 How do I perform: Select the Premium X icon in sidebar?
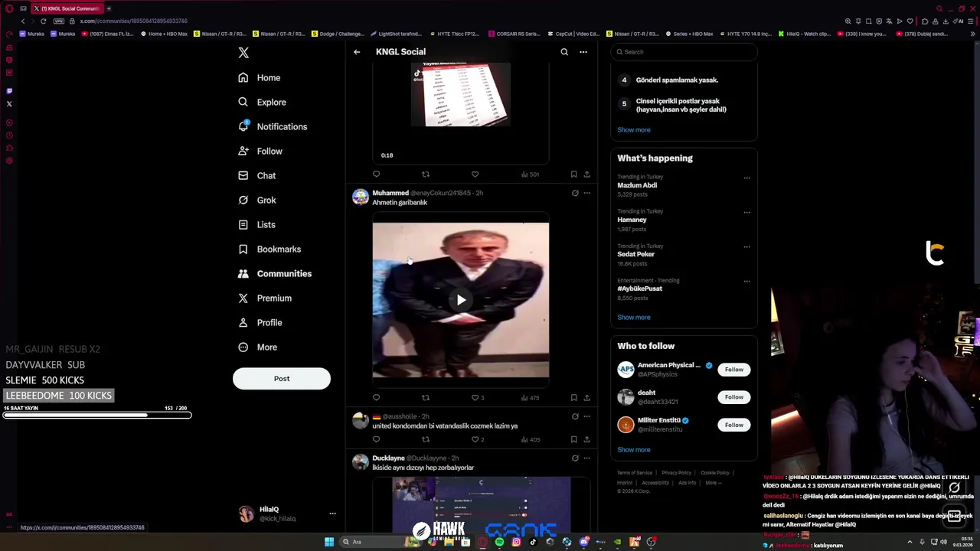pyautogui.click(x=243, y=298)
